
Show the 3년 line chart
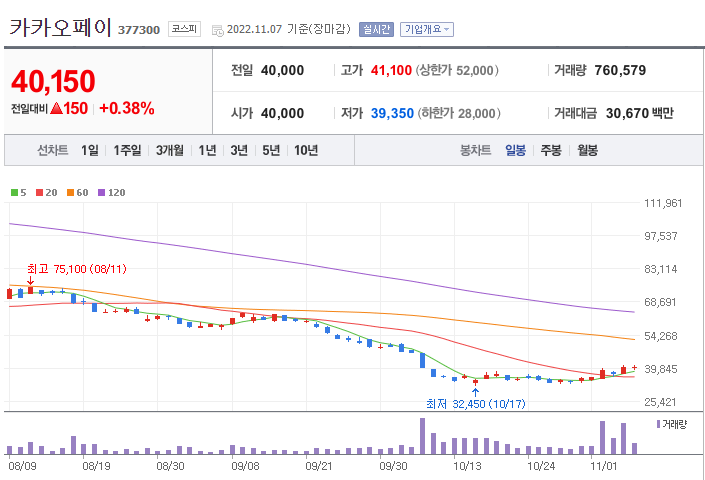239,150
